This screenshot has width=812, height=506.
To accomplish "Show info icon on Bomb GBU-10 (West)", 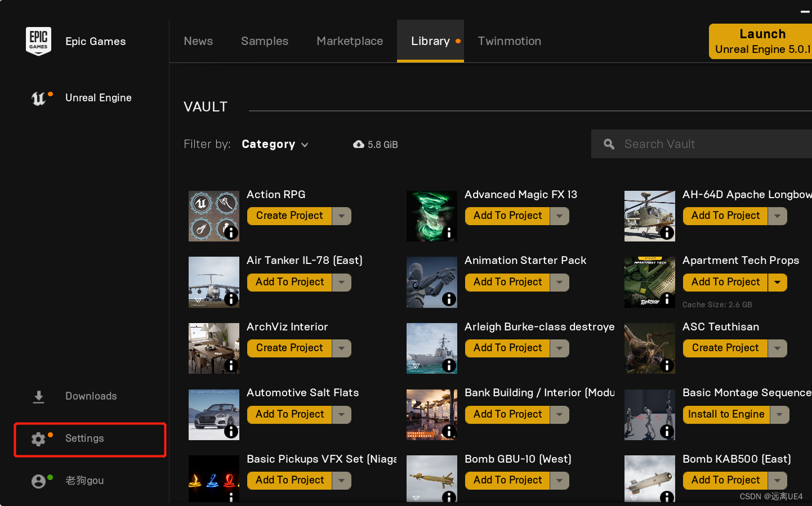I will coord(449,497).
